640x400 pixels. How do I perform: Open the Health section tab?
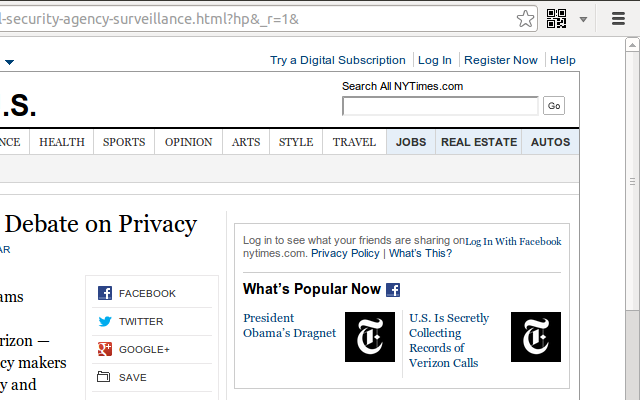62,142
